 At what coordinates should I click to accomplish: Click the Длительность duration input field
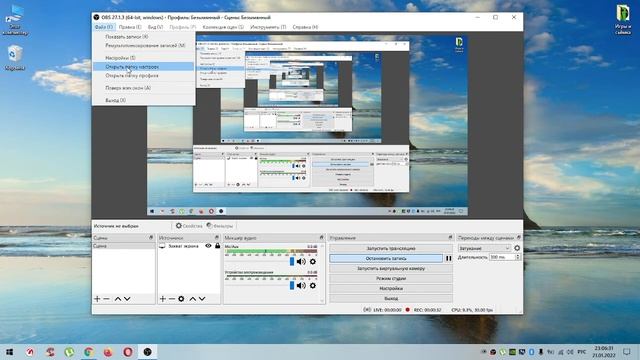click(x=502, y=257)
